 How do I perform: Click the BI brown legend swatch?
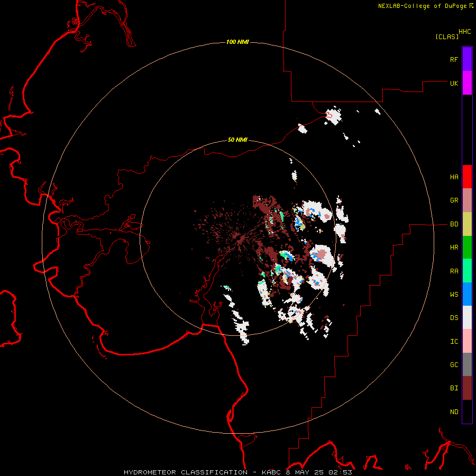pos(467,388)
